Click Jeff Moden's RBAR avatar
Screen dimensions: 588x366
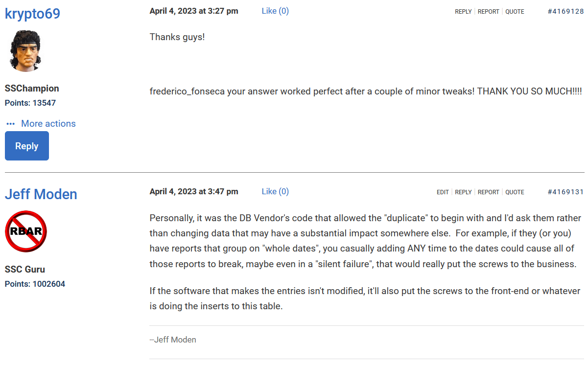[26, 231]
